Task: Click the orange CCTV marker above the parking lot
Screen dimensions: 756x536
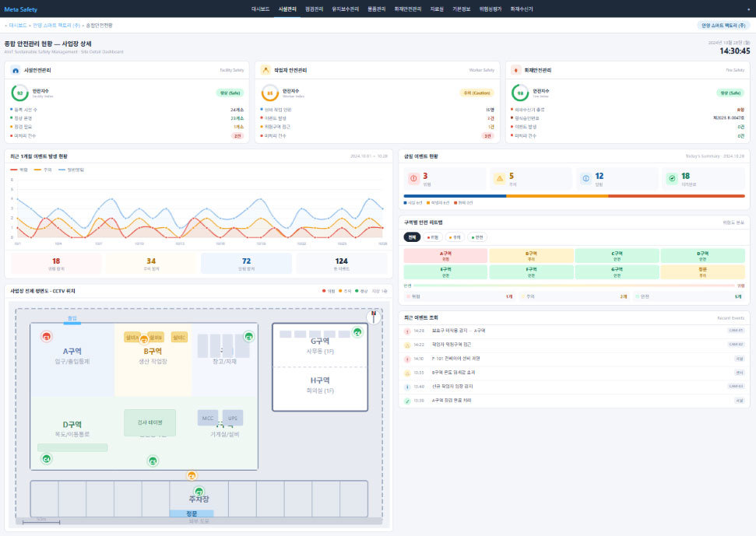Action: (x=192, y=475)
